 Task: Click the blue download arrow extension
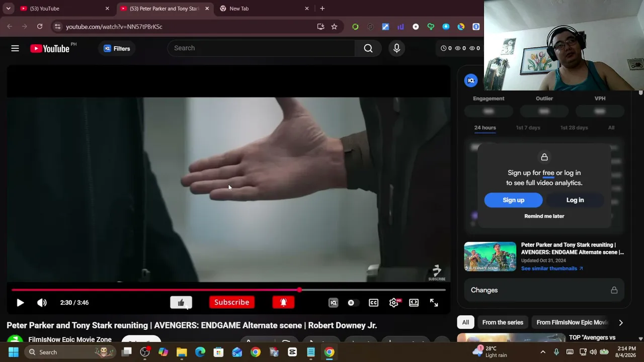tap(446, 27)
